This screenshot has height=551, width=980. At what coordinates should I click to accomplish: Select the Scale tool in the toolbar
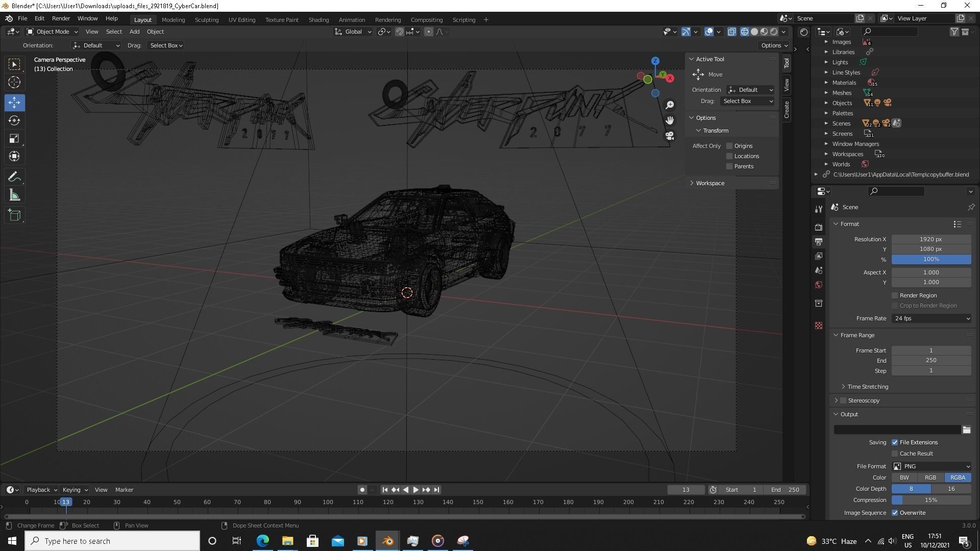coord(14,138)
